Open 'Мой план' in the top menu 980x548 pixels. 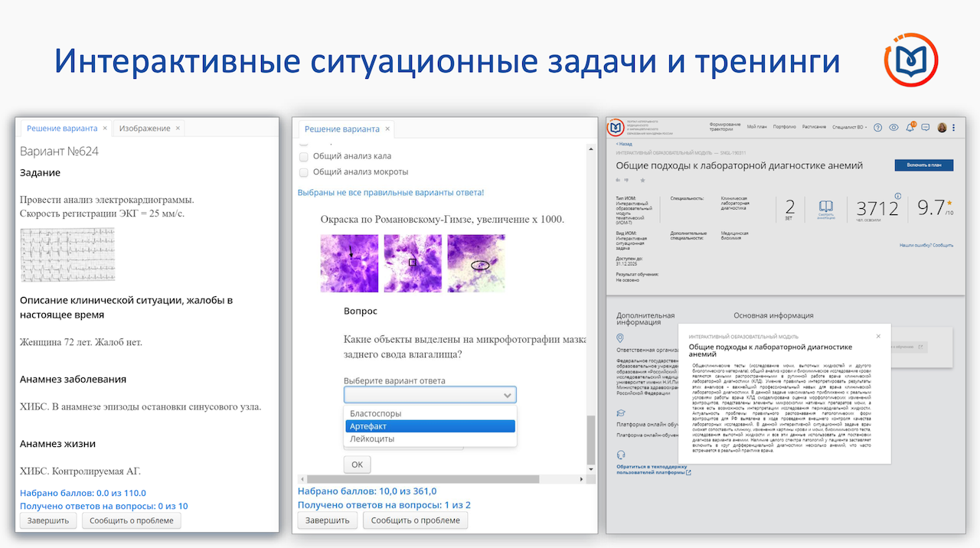click(x=756, y=127)
